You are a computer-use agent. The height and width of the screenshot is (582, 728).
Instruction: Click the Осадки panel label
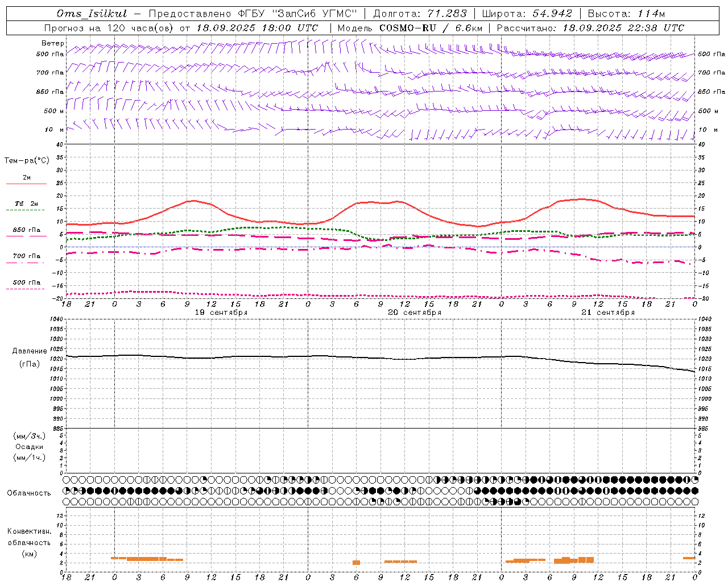[30, 447]
